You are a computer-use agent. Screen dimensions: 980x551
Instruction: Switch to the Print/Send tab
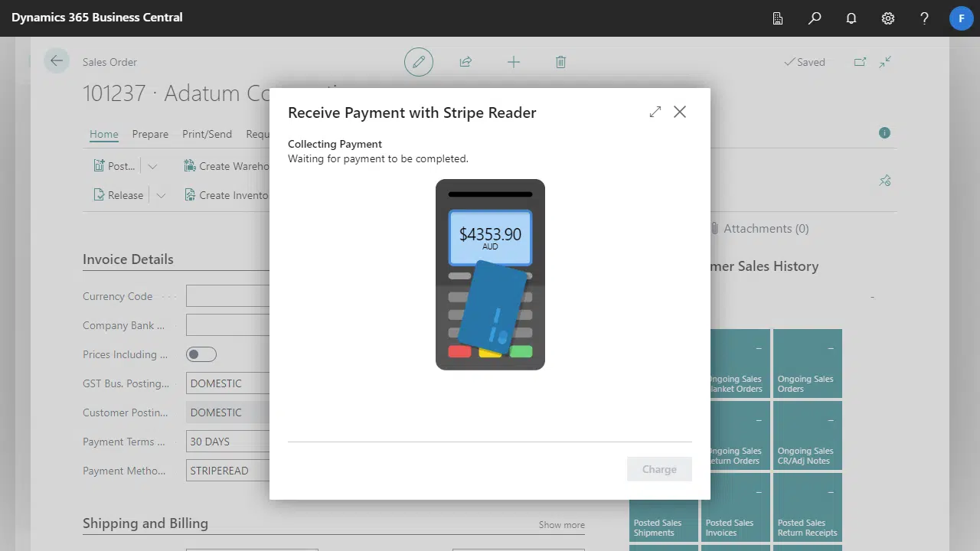[x=207, y=134]
